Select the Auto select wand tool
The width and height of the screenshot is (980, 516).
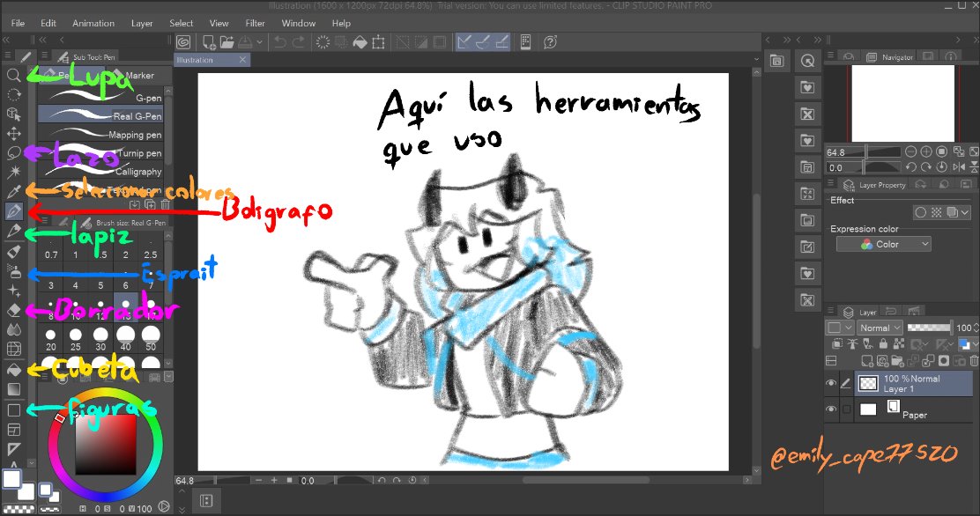[x=14, y=171]
